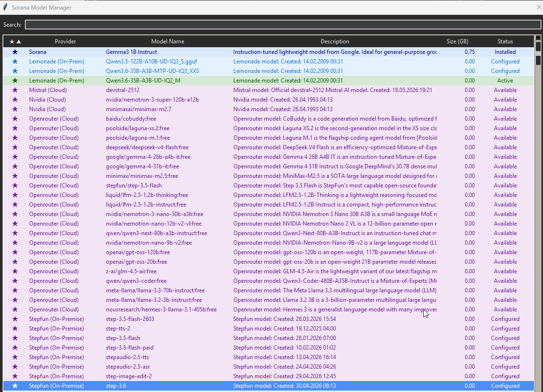Click star beside baidu/cobuddy:free

pos(15,119)
